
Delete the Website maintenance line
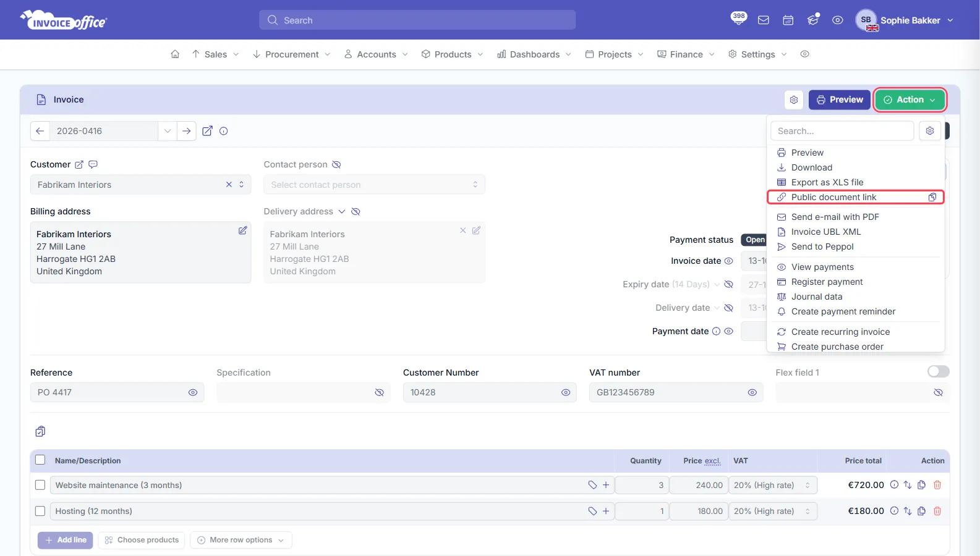click(937, 485)
